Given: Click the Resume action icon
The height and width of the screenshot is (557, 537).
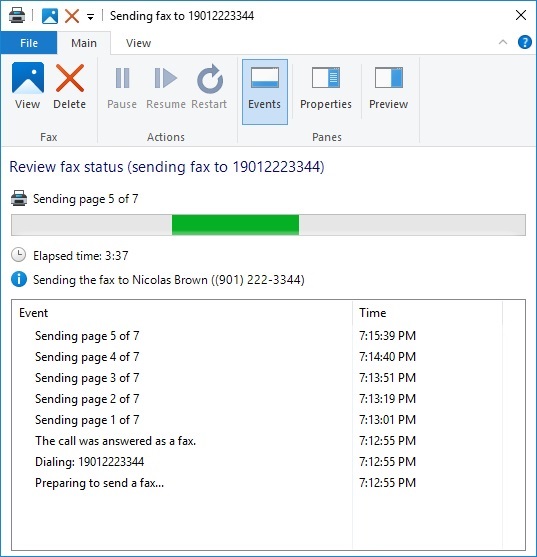Looking at the screenshot, I should click(166, 86).
